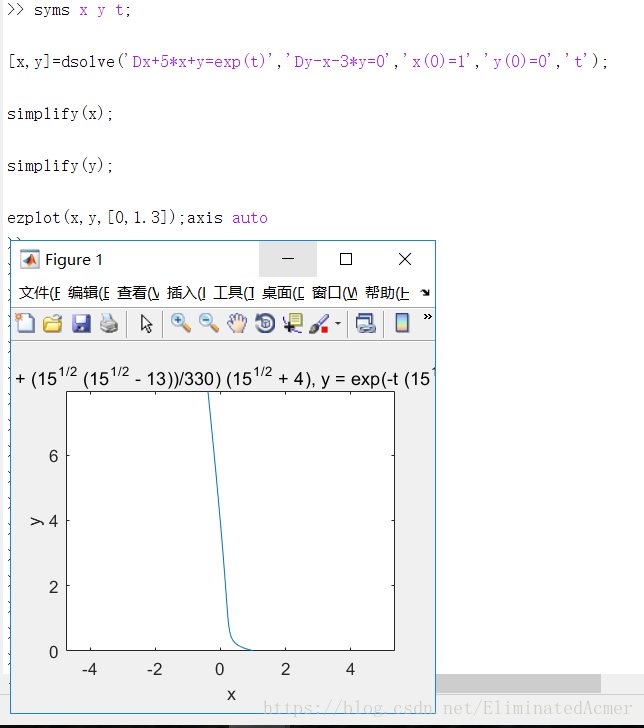The height and width of the screenshot is (728, 644).
Task: Activate the Zoom Out magnifier tool
Action: pyautogui.click(x=209, y=323)
